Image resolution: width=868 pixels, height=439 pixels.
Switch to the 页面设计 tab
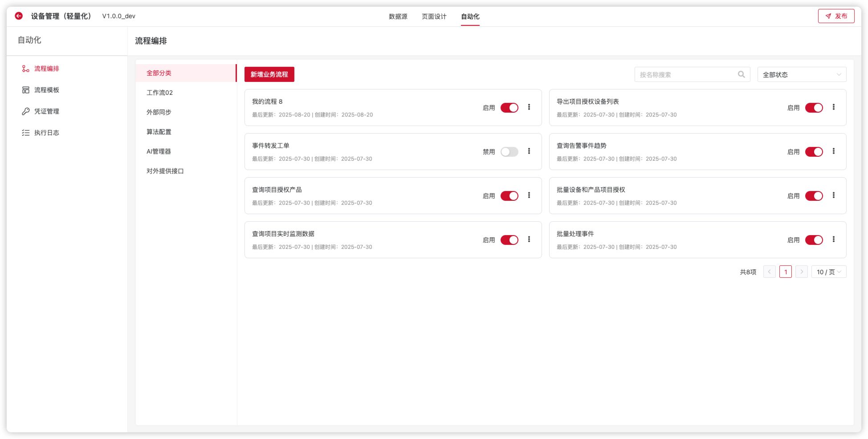434,16
